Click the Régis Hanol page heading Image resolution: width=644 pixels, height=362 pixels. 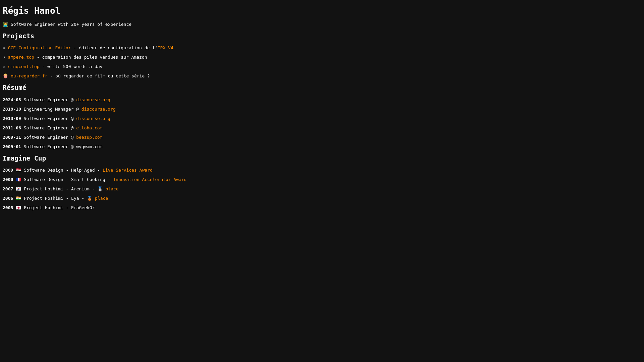tap(32, 11)
